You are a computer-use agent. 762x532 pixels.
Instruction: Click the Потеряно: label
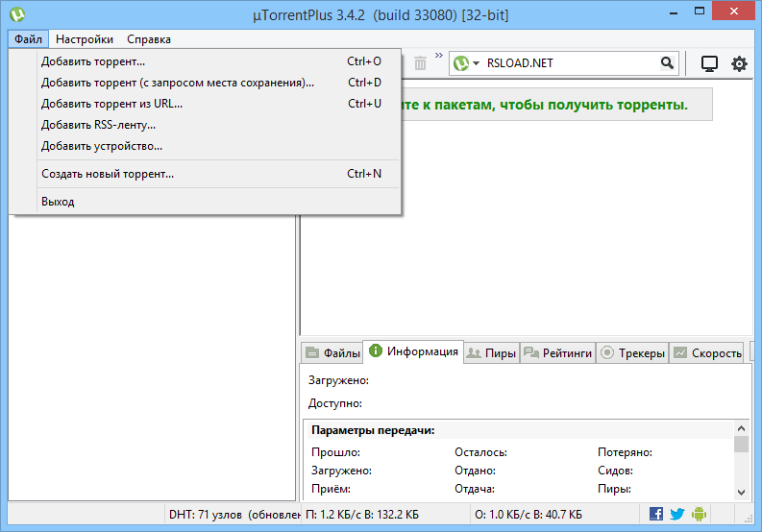(625, 452)
